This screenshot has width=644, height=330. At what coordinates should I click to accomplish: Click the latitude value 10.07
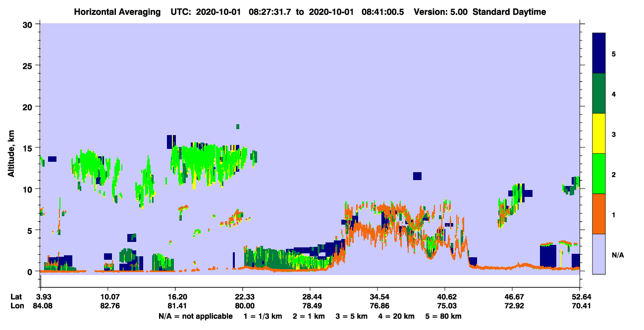tap(107, 296)
